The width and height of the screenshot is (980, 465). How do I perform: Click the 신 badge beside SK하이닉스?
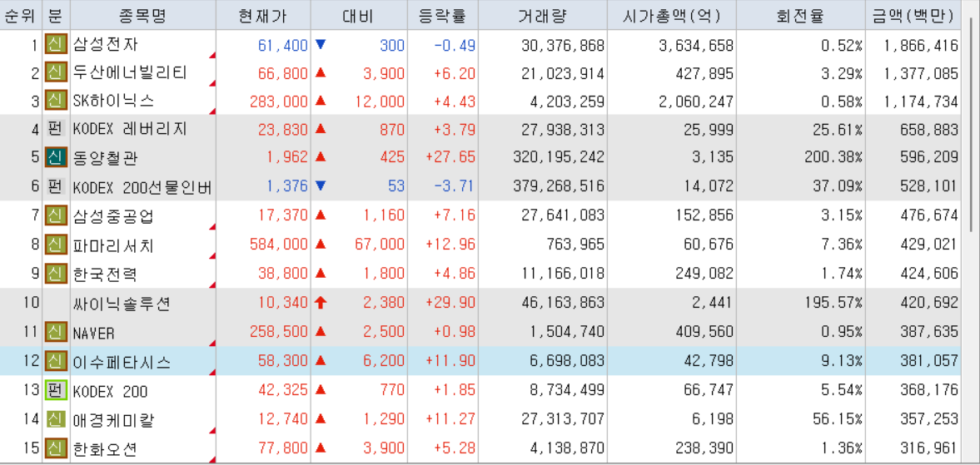56,101
